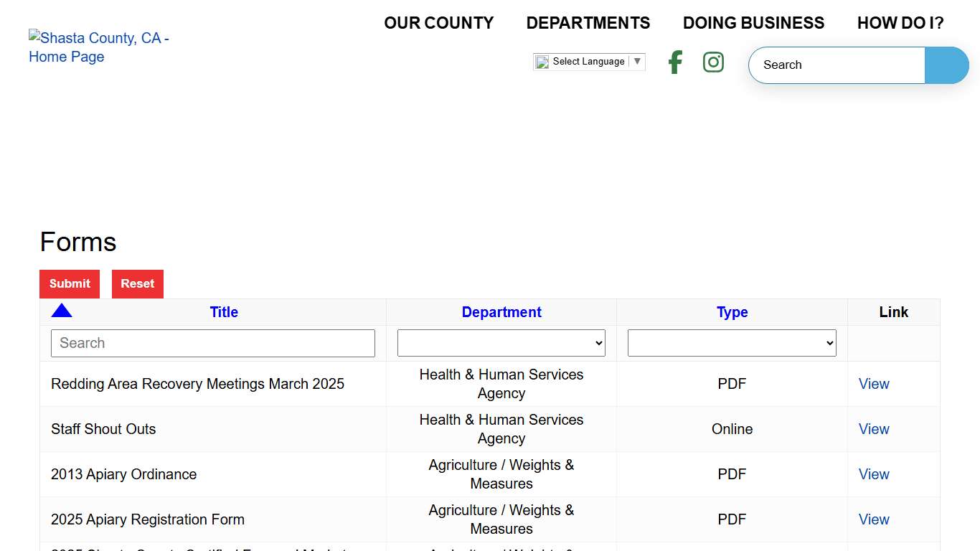Viewport: 980px width, 551px height.
Task: Click the Title column header
Action: point(224,312)
